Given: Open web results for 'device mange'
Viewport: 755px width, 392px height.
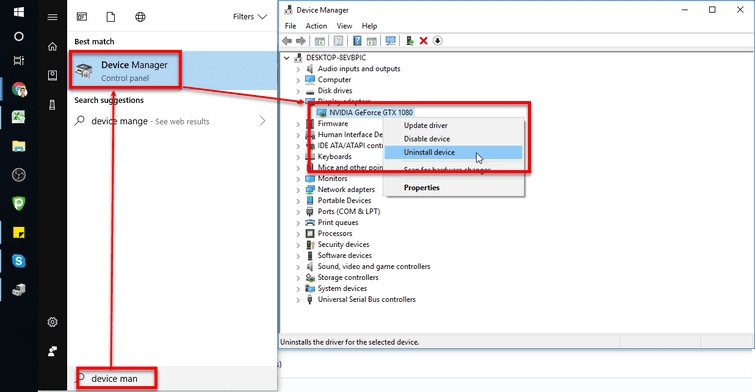Looking at the screenshot, I should (x=171, y=121).
